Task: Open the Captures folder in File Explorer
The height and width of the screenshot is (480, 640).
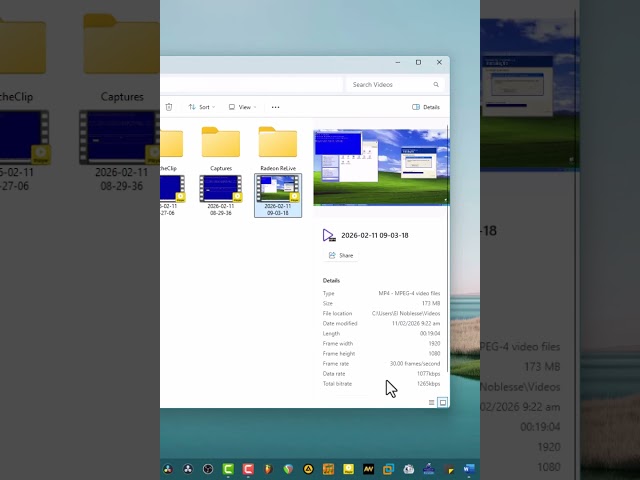Action: click(221, 149)
